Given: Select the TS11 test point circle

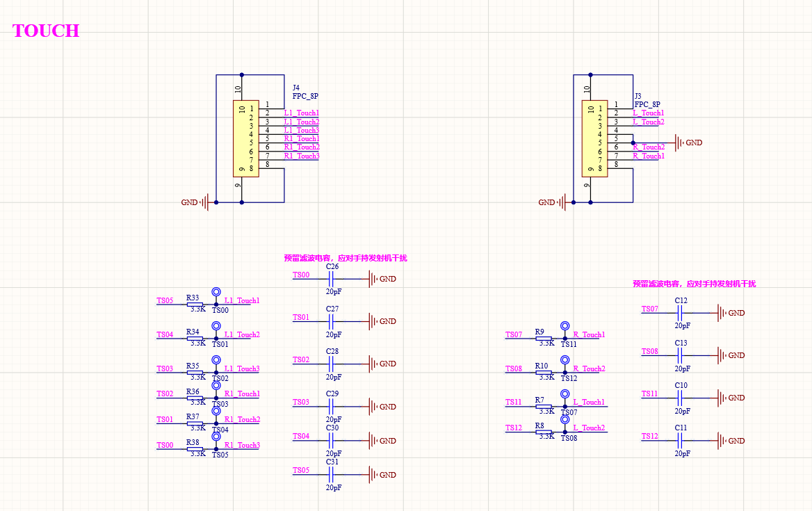Looking at the screenshot, I should [x=565, y=326].
